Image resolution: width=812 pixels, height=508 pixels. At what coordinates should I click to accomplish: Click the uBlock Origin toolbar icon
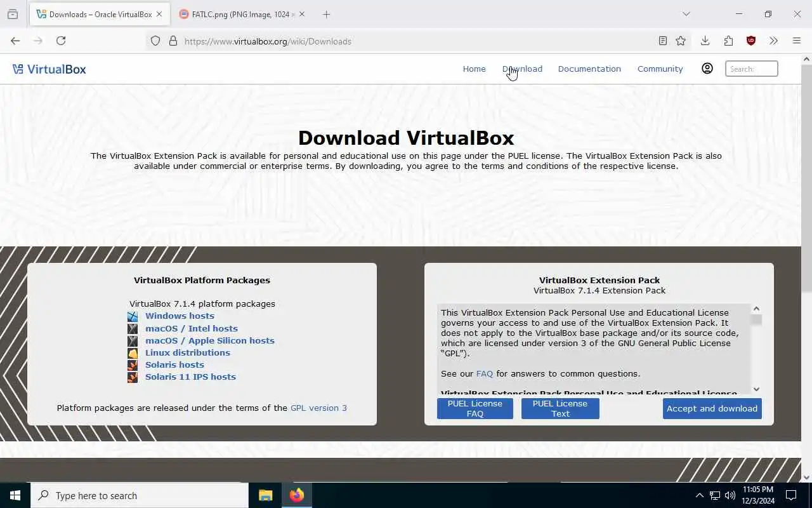(751, 41)
